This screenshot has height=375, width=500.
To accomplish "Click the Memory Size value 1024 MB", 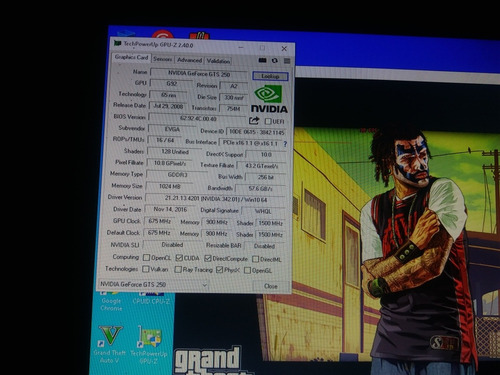I will 169,186.
